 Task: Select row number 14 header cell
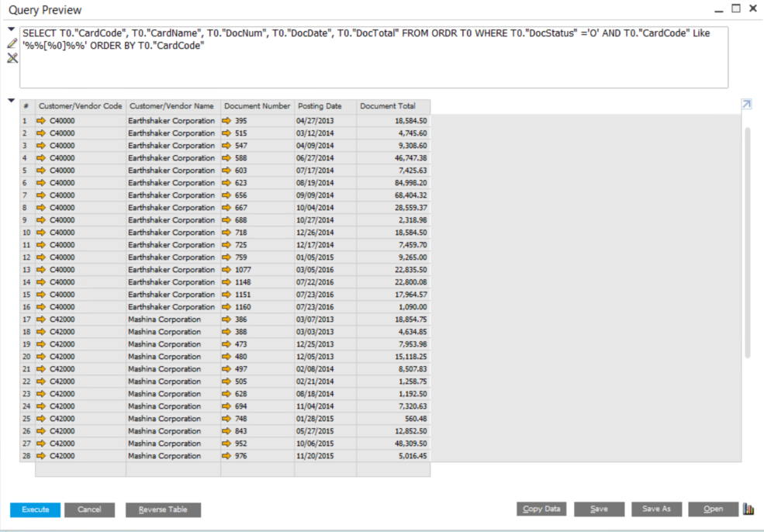(27, 282)
